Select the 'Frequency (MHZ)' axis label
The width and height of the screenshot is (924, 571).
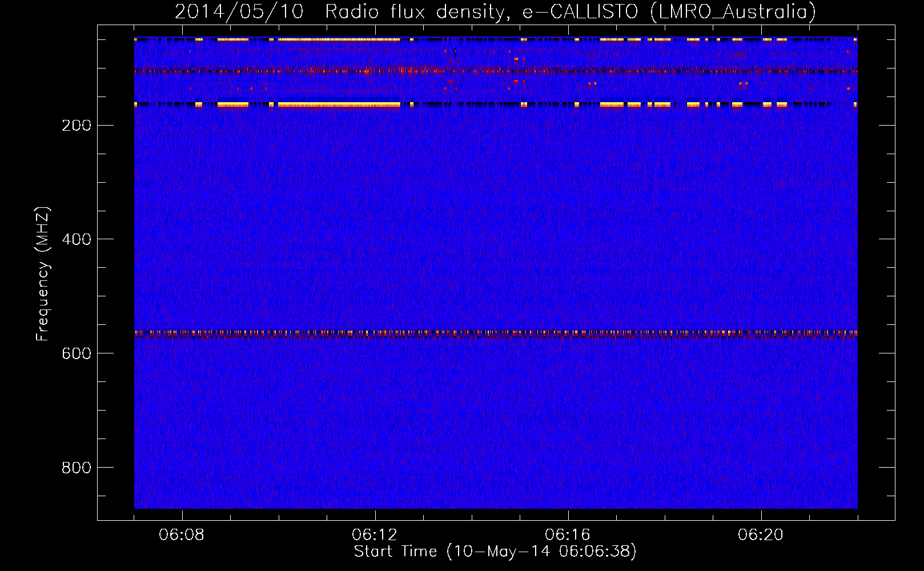(43, 274)
